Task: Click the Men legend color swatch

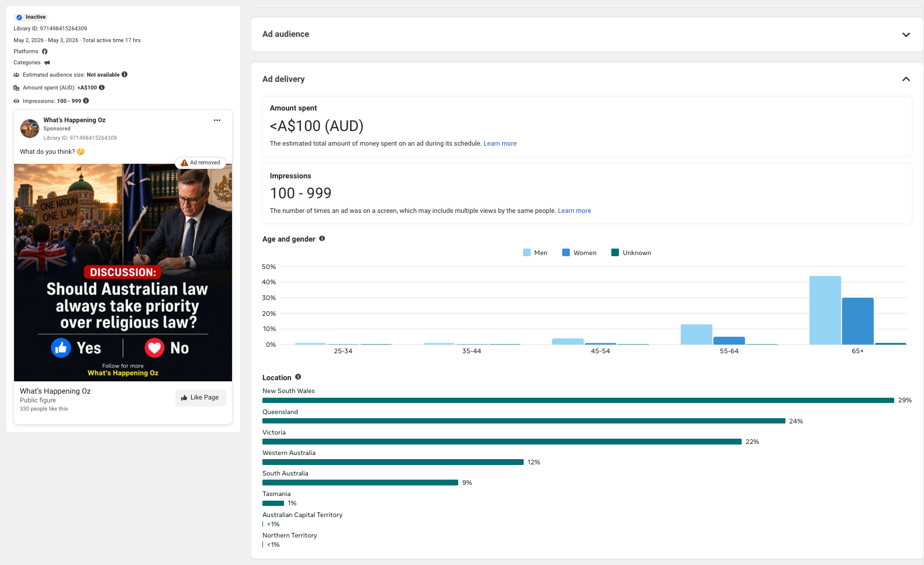Action: pyautogui.click(x=527, y=253)
